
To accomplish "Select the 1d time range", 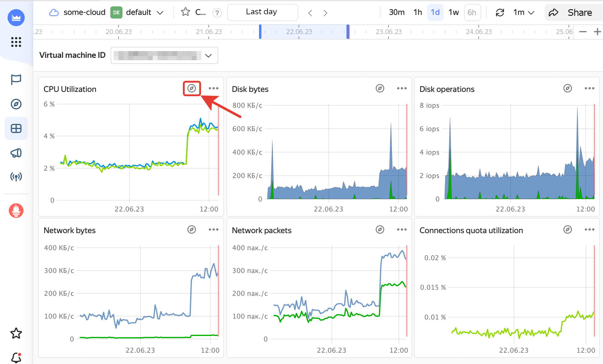I will (435, 12).
